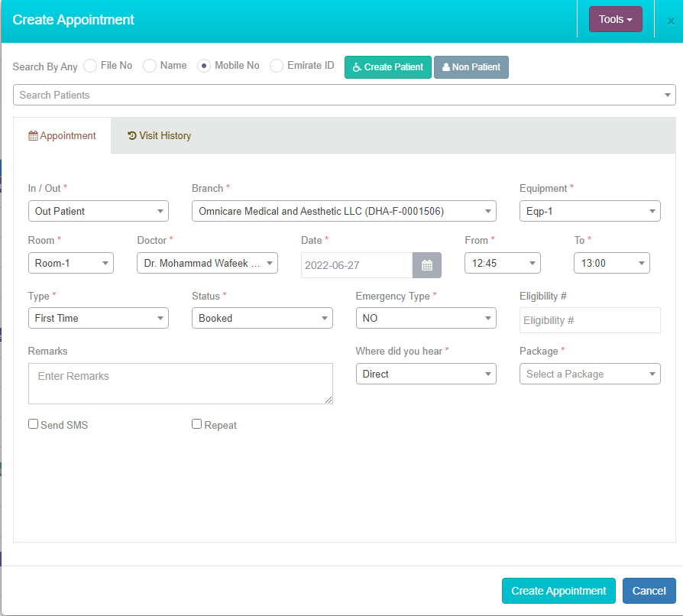Select the Appointment tab

63,135
